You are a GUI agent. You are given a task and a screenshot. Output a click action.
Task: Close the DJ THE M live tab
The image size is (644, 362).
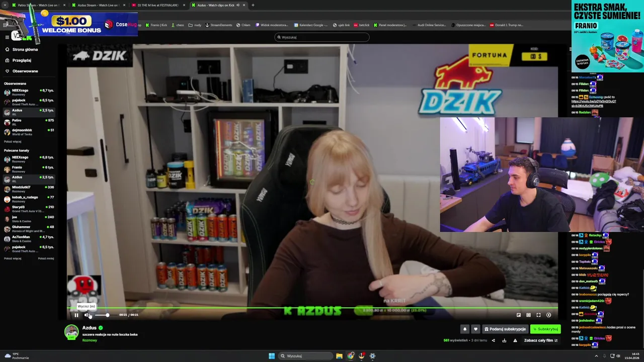[184, 5]
